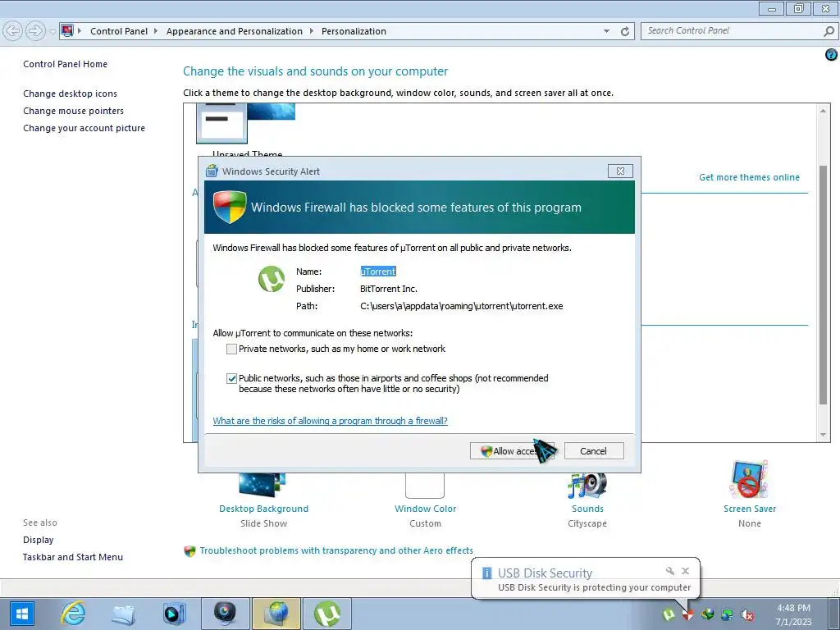Click the taskbar clock 4:48 PM

[x=793, y=608]
